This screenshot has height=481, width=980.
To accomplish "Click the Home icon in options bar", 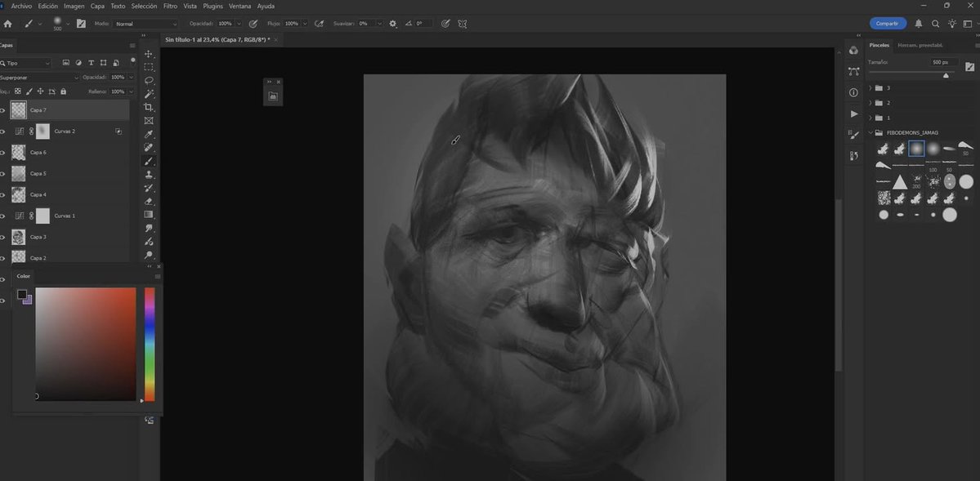I will point(7,24).
